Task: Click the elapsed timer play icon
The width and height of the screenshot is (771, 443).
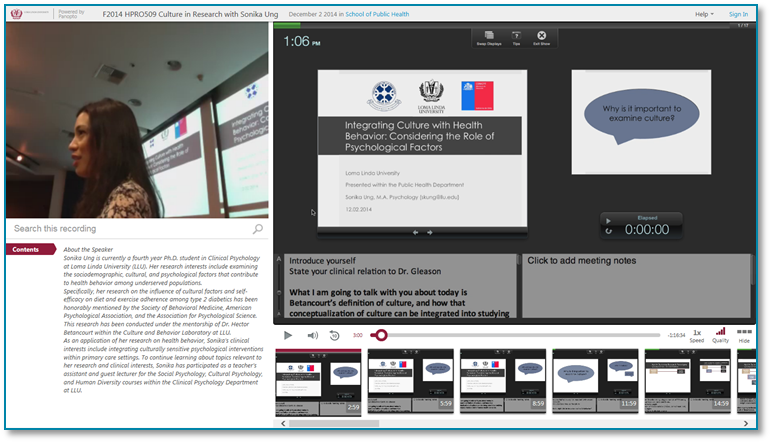Action: tap(608, 221)
